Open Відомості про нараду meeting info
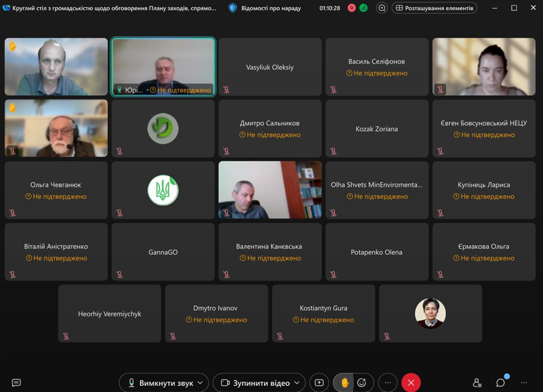This screenshot has width=543, height=392. (265, 8)
